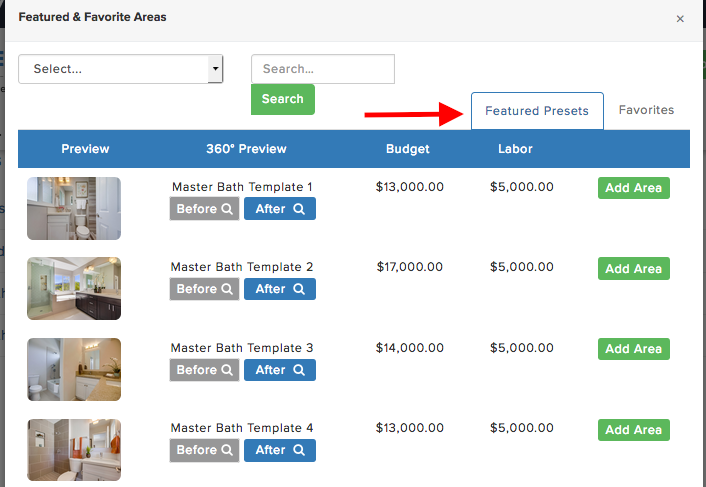View After 360° for Master Bath Template 3
The image size is (706, 487).
280,370
